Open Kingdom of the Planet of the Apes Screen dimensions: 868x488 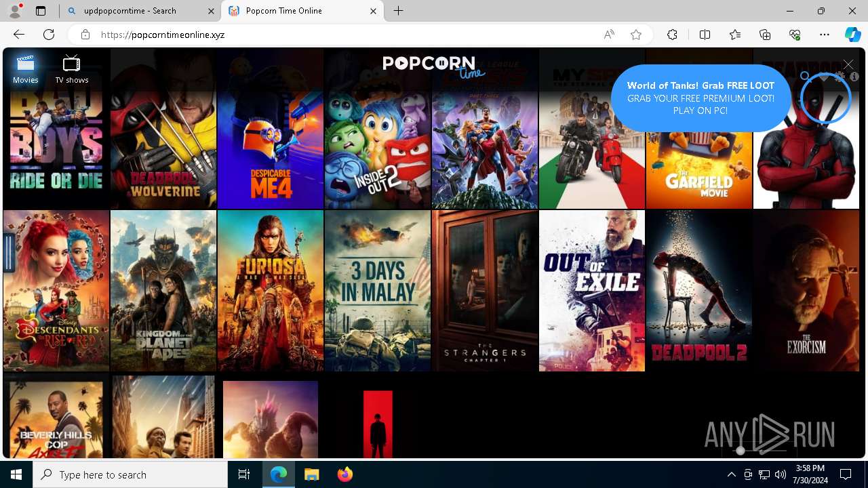(163, 291)
